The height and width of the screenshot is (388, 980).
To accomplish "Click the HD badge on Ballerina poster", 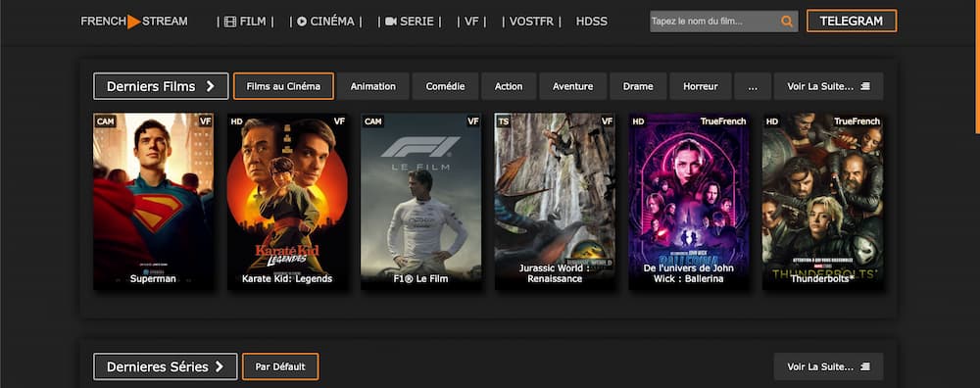I will click(638, 121).
